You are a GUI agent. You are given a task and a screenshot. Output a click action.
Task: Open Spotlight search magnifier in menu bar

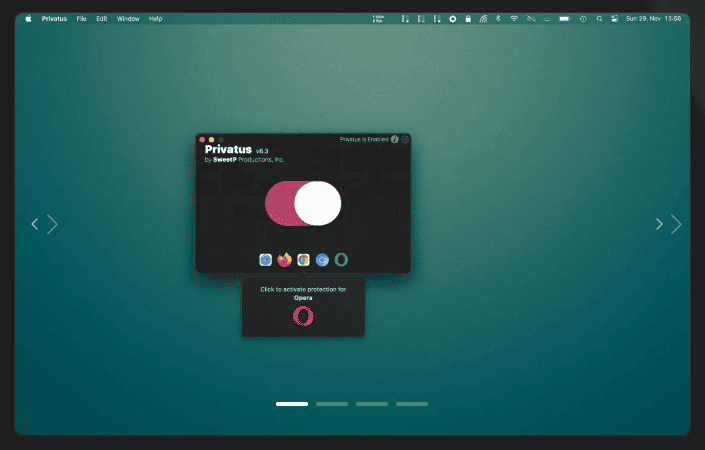tap(599, 19)
